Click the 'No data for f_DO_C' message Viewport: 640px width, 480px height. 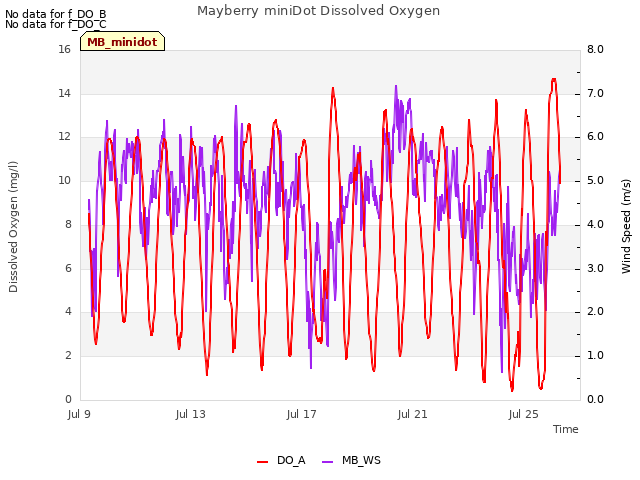pos(56,24)
